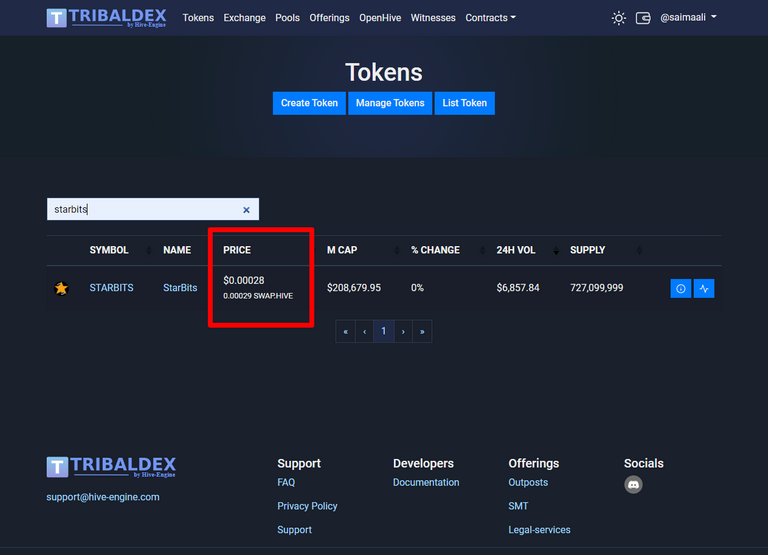Toggle light theme with sun icon

(x=619, y=18)
